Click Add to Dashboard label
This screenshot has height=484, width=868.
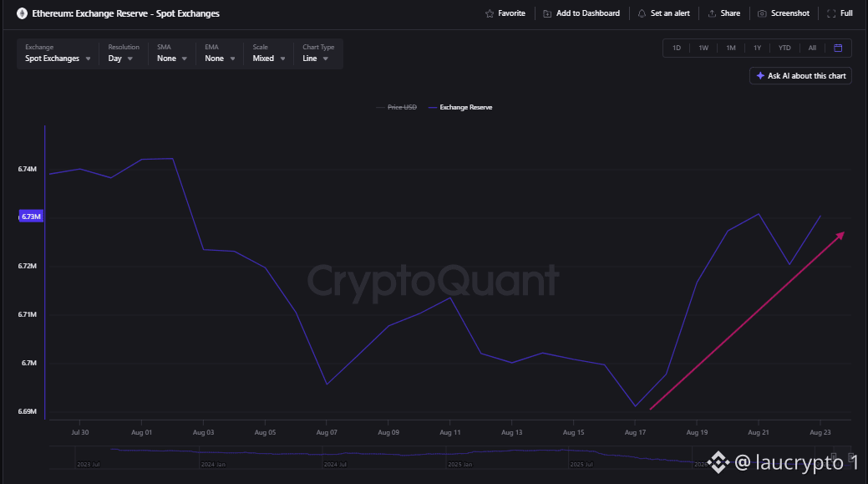point(588,13)
